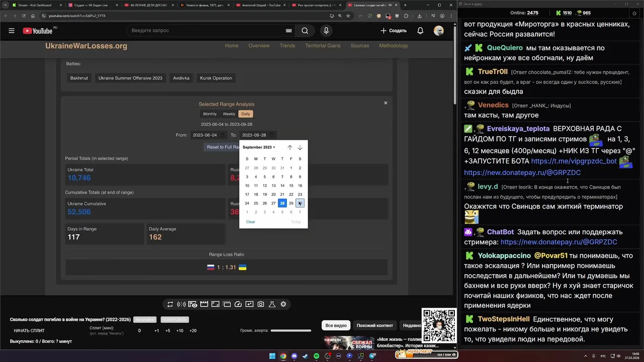The width and height of the screenshot is (644, 362).
Task: Open the Methodology page
Action: pos(393,46)
